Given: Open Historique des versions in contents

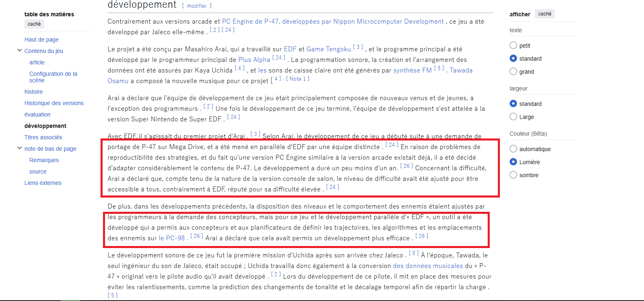Looking at the screenshot, I should tap(54, 103).
